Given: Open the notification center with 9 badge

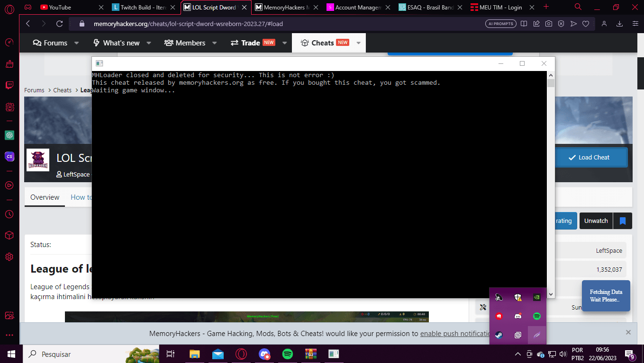Looking at the screenshot, I should pyautogui.click(x=630, y=354).
